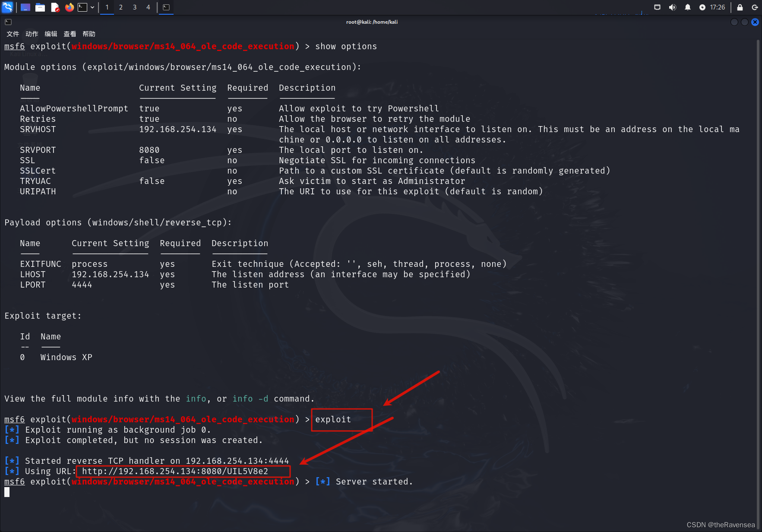Switch to workspace 2
This screenshot has height=532, width=762.
tap(121, 7)
